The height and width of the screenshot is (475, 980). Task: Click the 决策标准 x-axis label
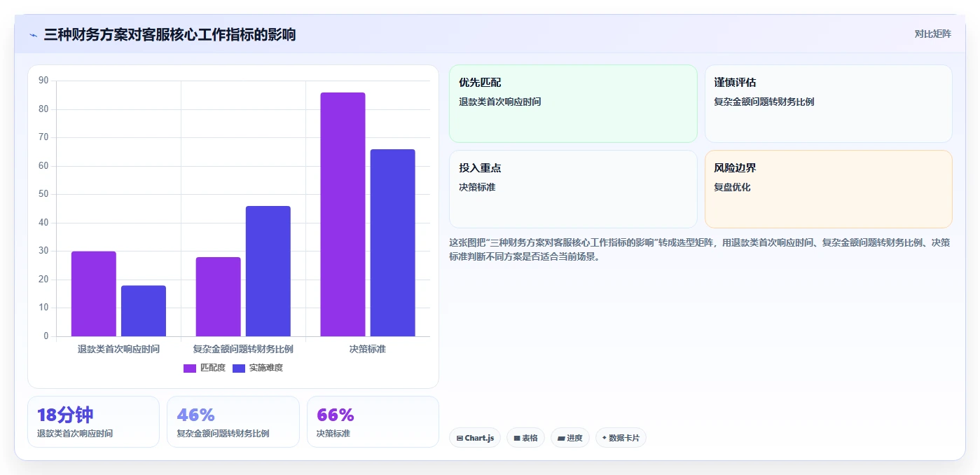(368, 349)
